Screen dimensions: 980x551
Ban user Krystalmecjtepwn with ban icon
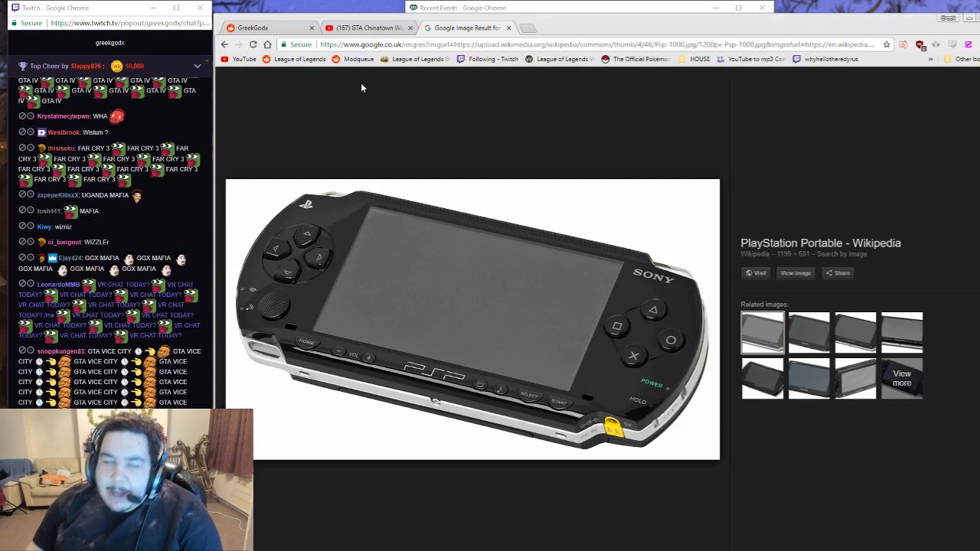point(22,116)
